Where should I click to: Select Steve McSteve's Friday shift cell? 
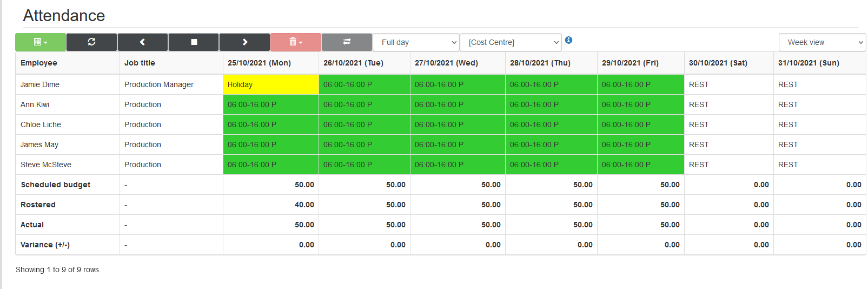[641, 165]
